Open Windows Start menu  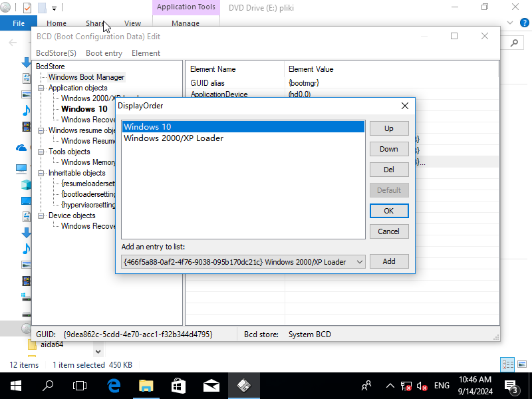15,386
